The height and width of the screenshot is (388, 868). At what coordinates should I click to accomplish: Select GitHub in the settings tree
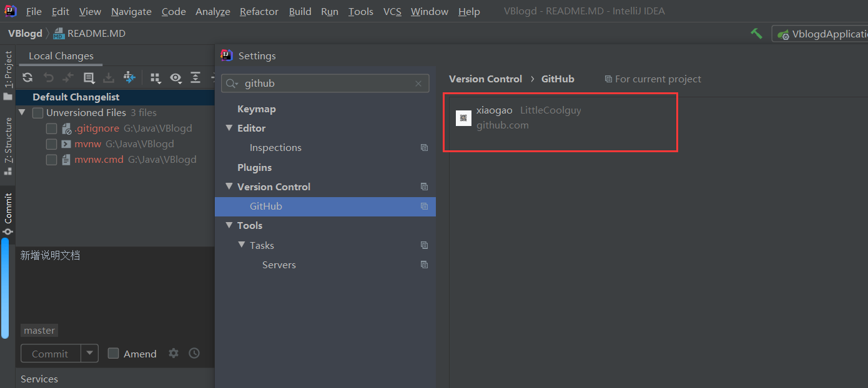click(x=325, y=206)
